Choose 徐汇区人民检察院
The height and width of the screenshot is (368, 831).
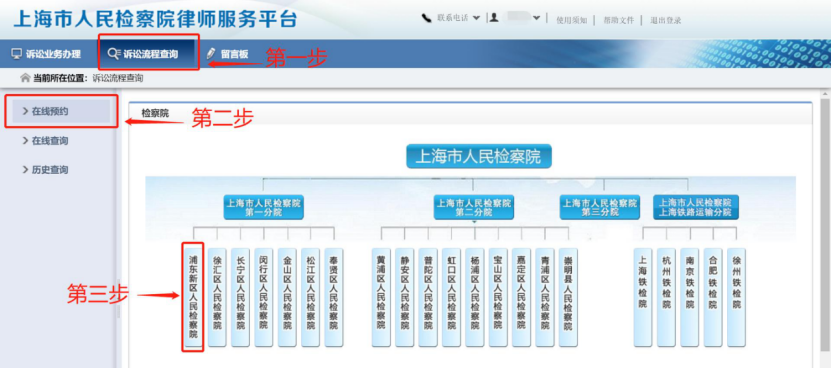[x=217, y=297]
